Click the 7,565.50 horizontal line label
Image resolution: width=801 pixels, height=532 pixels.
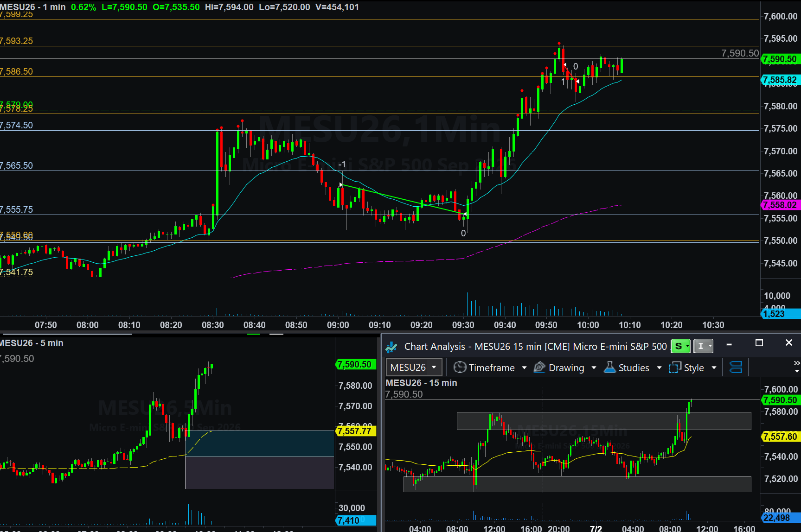(17, 165)
